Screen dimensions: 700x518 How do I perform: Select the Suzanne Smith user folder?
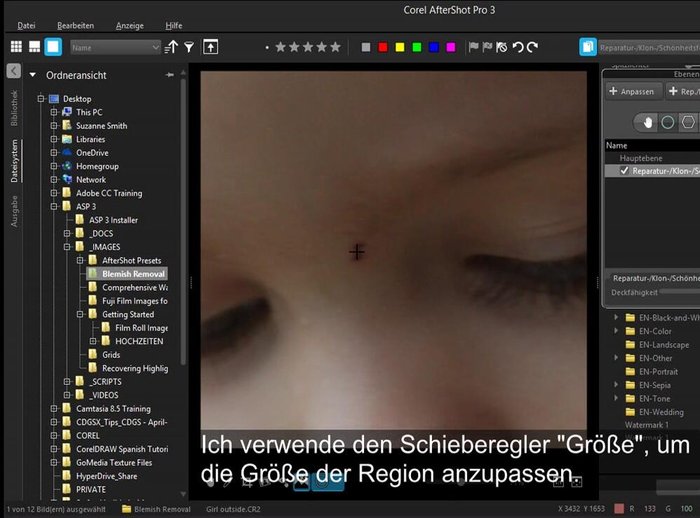click(101, 126)
